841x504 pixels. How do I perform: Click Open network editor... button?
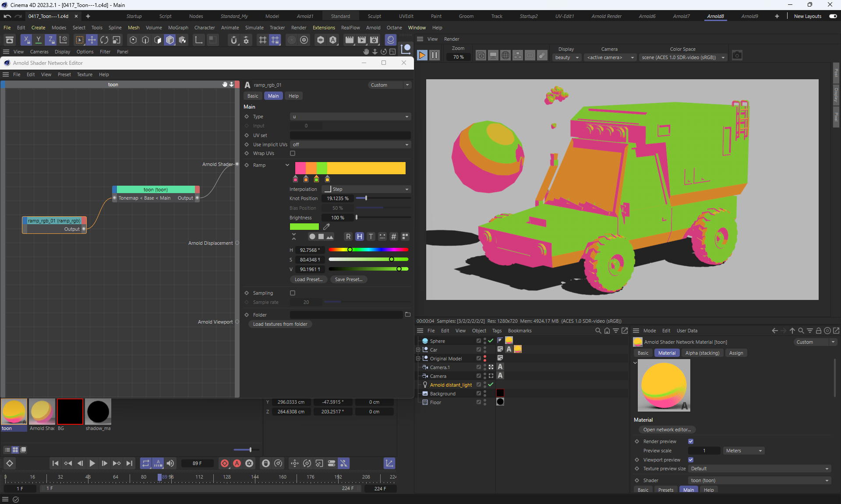click(x=667, y=430)
